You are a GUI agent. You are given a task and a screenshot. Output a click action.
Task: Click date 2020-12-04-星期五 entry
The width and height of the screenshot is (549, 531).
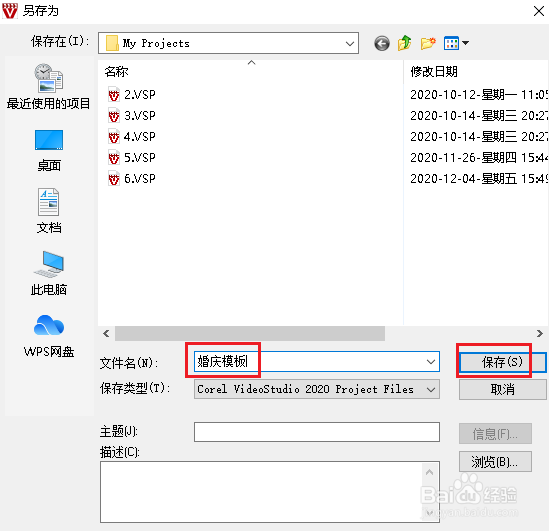coord(478,179)
